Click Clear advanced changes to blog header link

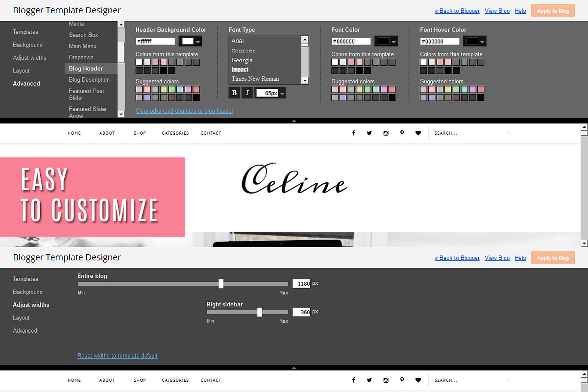click(x=184, y=111)
